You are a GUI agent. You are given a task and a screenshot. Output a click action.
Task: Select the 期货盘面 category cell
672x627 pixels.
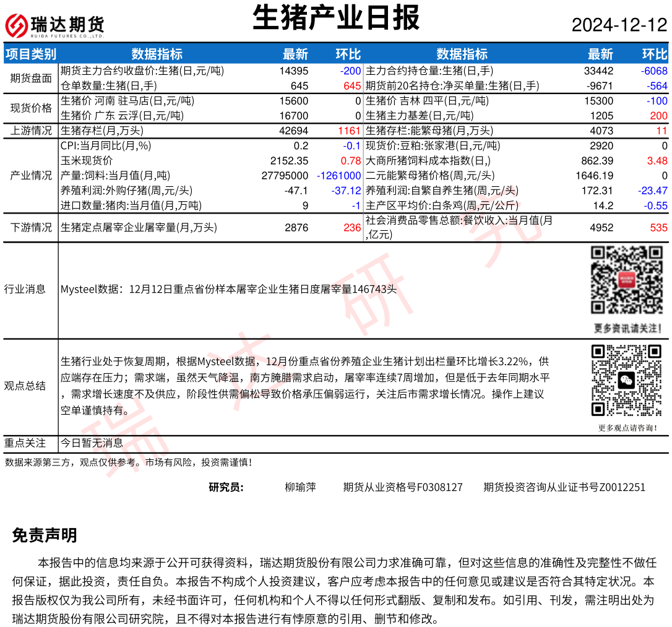point(30,79)
